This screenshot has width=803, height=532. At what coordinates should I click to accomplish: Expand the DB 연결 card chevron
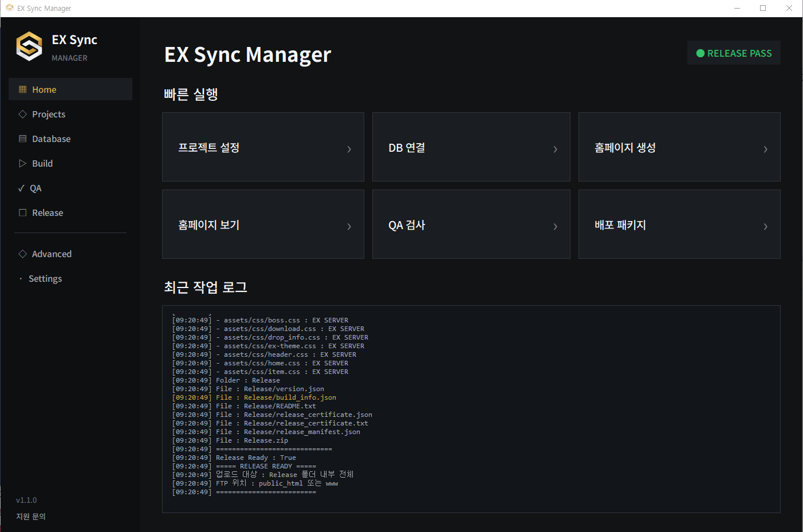[555, 149]
